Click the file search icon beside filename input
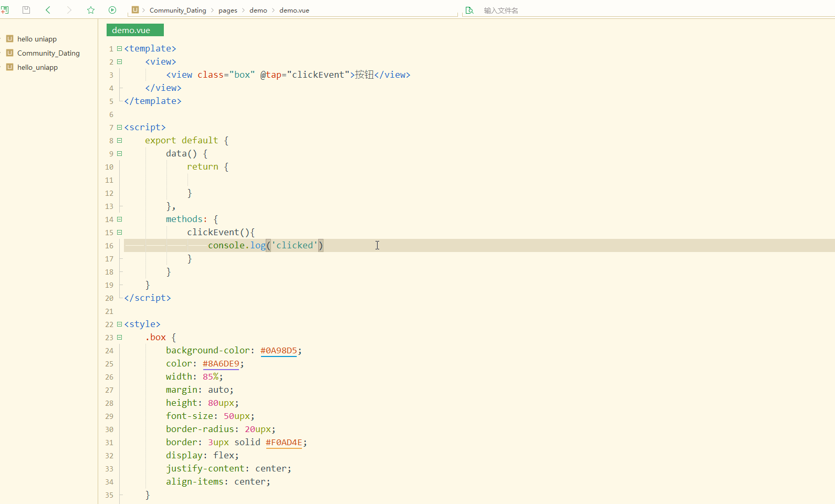Image resolution: width=835 pixels, height=504 pixels. [x=469, y=10]
